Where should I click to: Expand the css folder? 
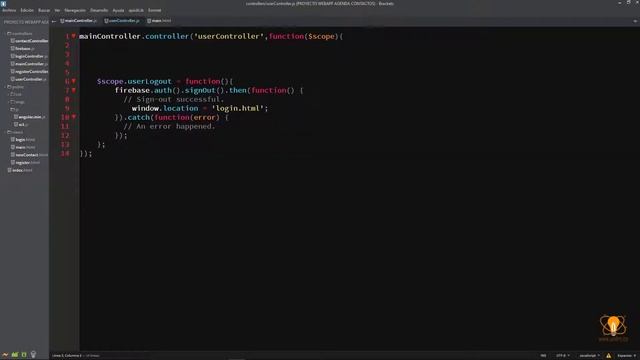pos(16,94)
